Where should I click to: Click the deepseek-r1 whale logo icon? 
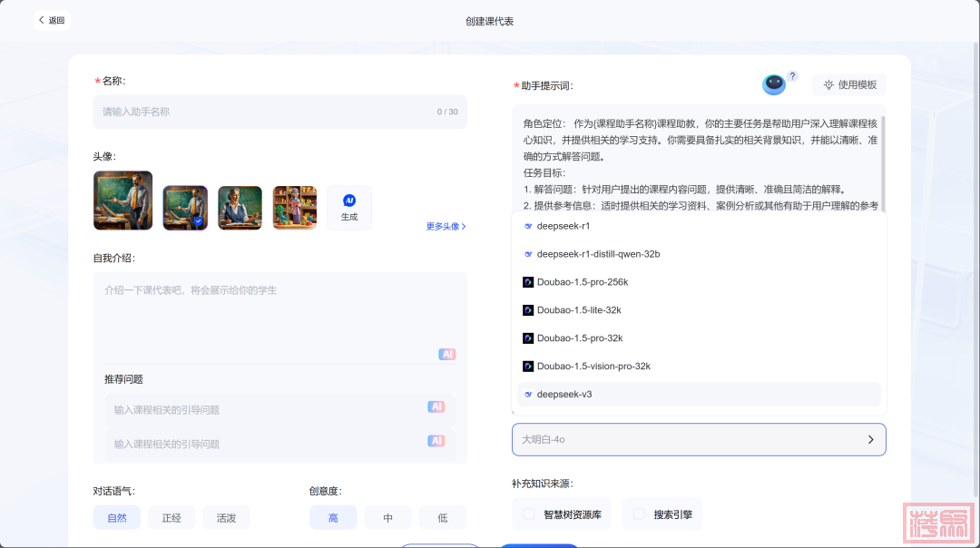[x=528, y=226]
